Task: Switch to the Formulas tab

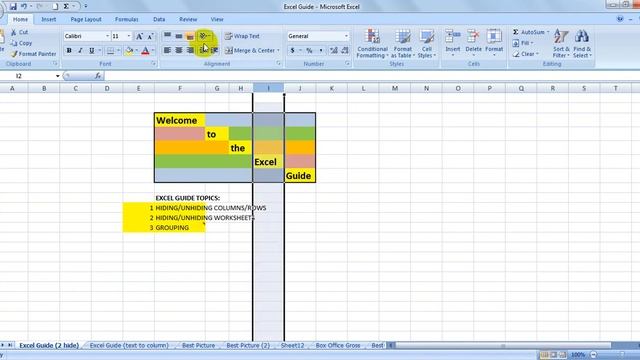Action: [127, 19]
